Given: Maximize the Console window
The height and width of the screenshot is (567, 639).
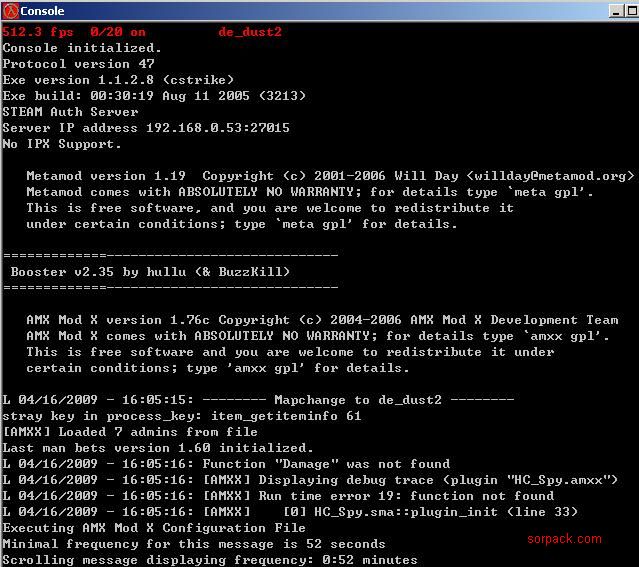Looking at the screenshot, I should tap(627, 10).
